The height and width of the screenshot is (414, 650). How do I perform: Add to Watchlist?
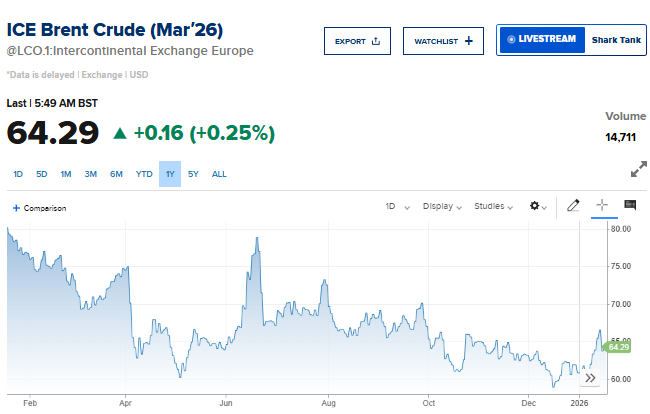(x=443, y=41)
